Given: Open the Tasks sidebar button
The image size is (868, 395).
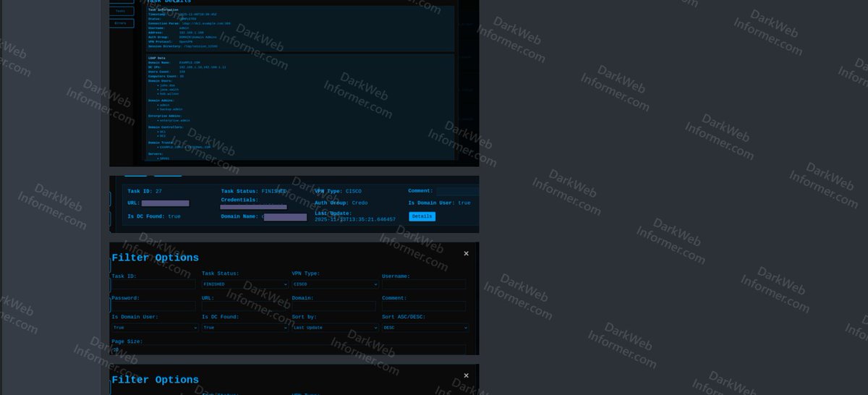Looking at the screenshot, I should coord(121,11).
